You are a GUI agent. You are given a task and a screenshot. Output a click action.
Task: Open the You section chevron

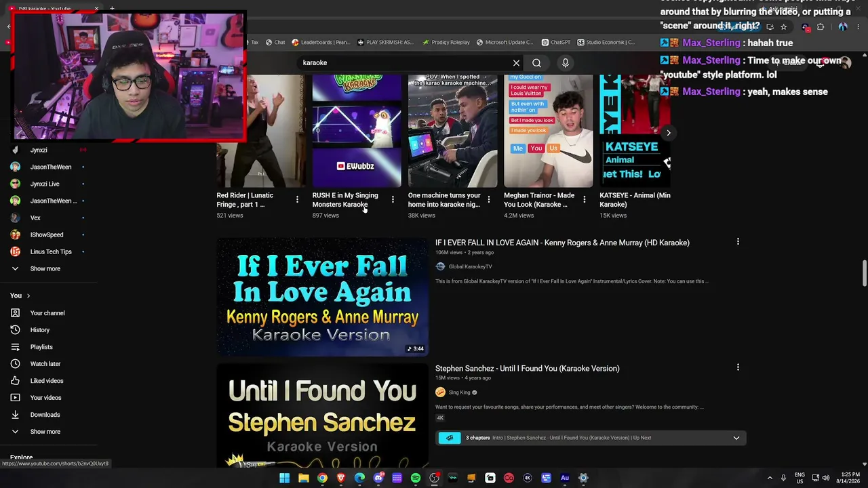[28, 296]
